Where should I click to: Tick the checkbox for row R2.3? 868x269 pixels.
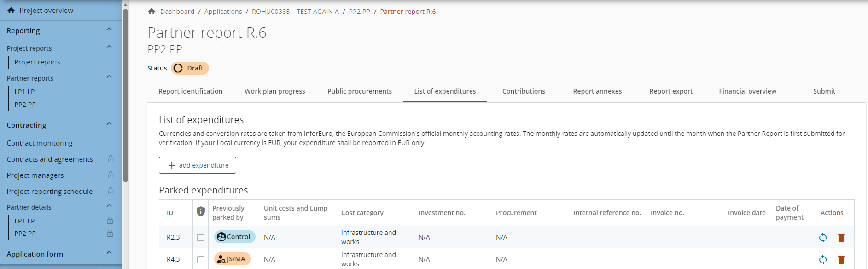pos(201,238)
